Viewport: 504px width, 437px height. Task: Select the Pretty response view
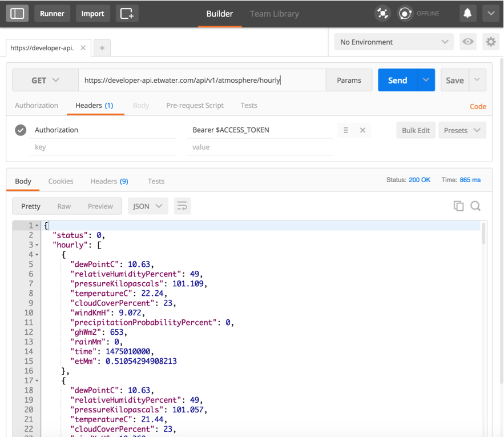coord(31,206)
